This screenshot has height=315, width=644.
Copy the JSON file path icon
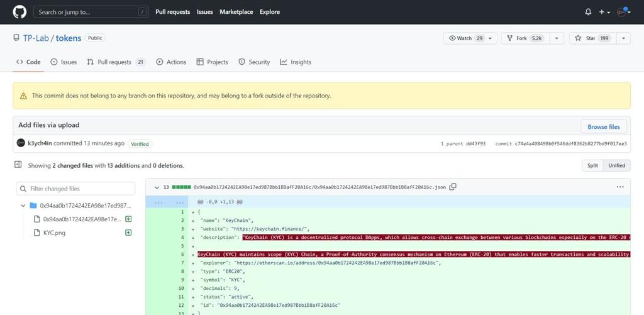(x=453, y=187)
